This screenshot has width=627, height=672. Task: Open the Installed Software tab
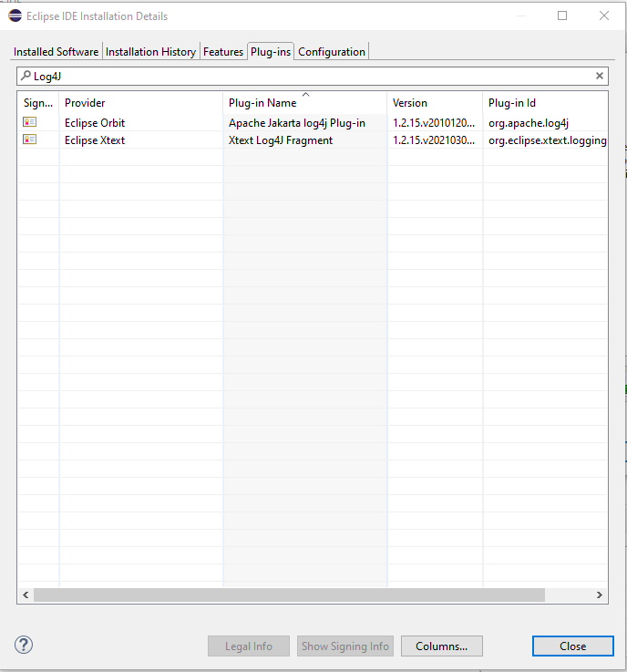(x=57, y=52)
